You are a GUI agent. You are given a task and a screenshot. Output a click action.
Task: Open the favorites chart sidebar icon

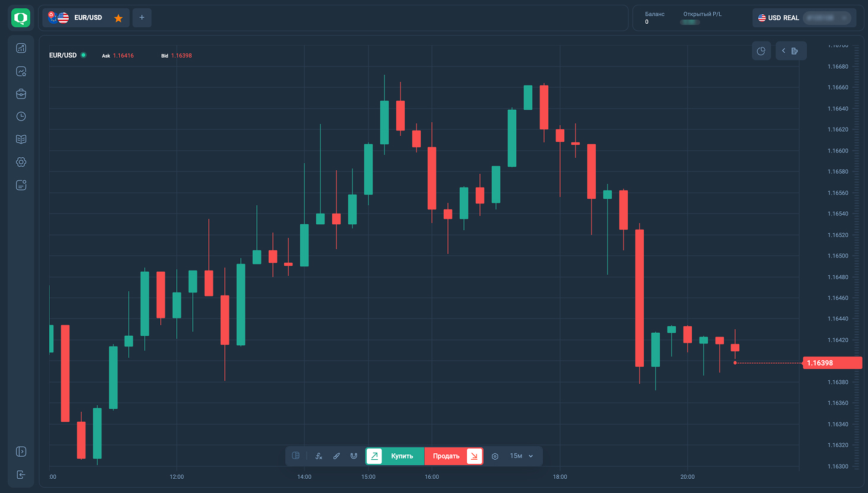21,71
